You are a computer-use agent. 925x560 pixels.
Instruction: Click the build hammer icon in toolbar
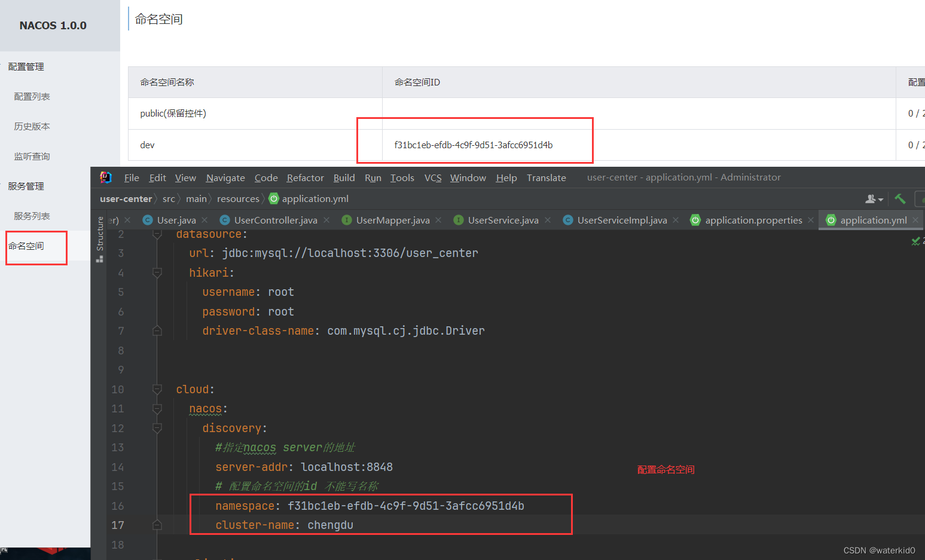tap(900, 198)
